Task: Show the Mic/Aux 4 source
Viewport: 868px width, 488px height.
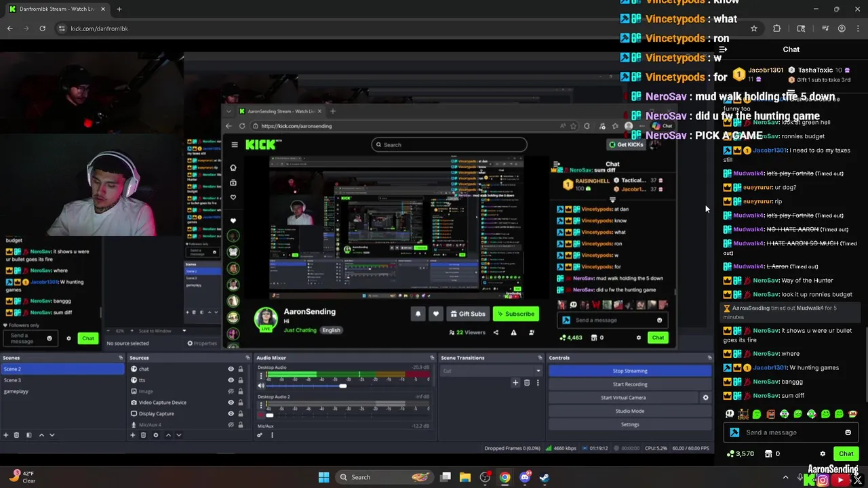Action: click(x=231, y=425)
